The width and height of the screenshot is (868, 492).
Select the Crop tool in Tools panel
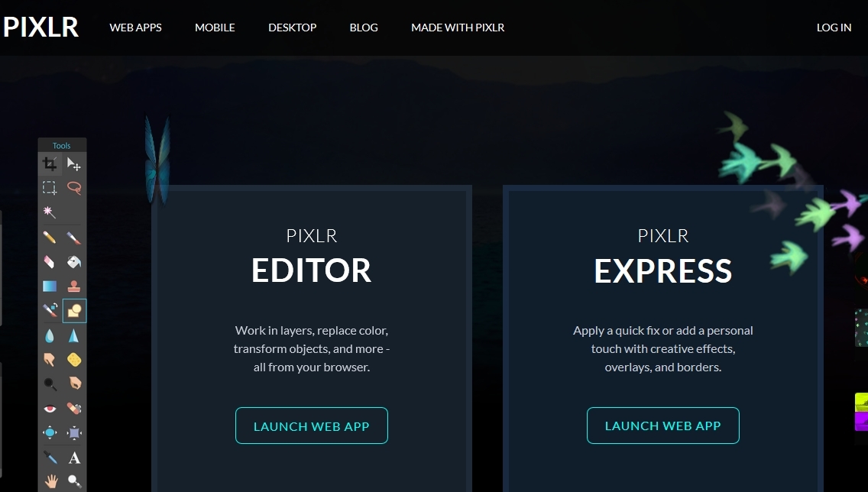tap(50, 163)
